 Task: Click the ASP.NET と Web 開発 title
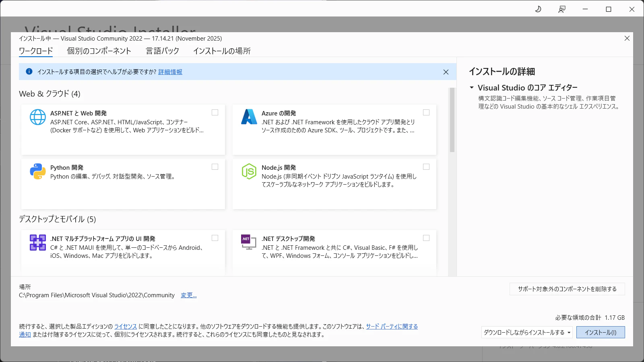click(78, 113)
